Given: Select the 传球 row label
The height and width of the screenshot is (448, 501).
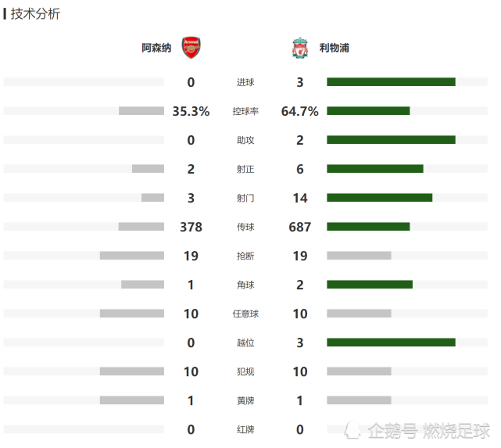Looking at the screenshot, I should click(x=245, y=228).
